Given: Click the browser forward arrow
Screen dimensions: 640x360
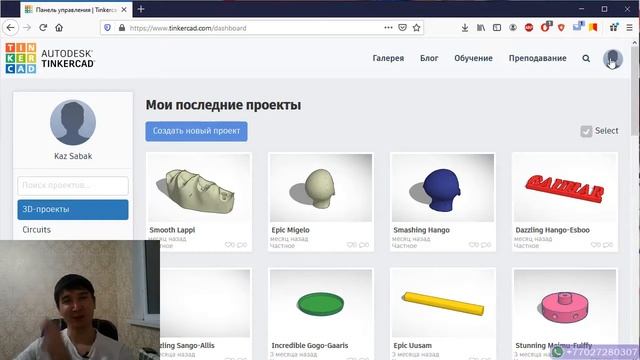Looking at the screenshot, I should 27,28.
